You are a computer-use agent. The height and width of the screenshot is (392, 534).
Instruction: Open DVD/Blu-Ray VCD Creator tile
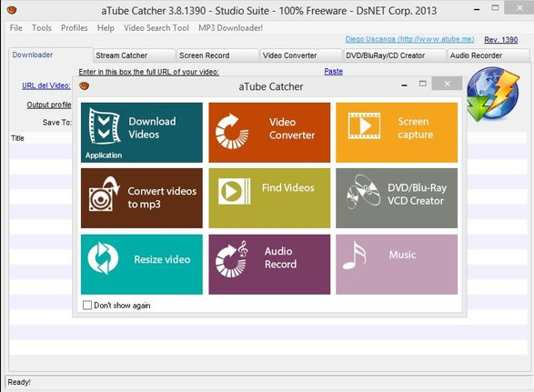tap(397, 198)
